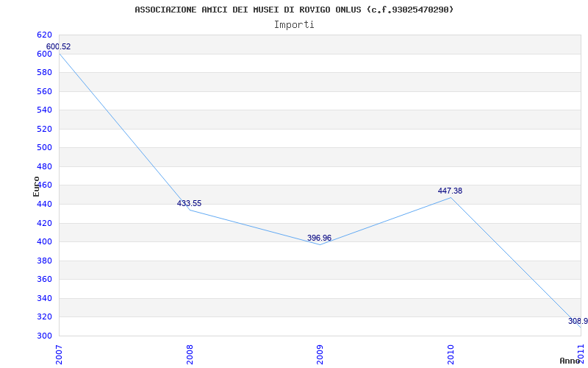Click the x-axis year 2008
Viewport: 588px width, 368px height.
[x=190, y=355]
